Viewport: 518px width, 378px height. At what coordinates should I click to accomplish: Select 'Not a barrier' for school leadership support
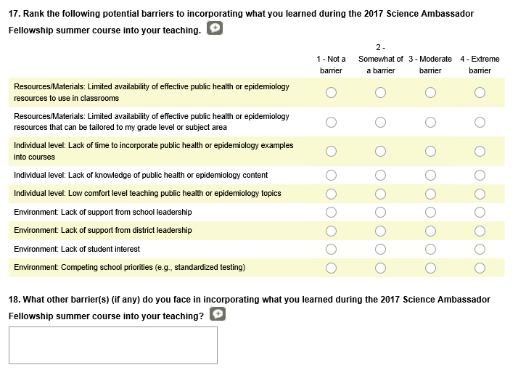point(331,212)
